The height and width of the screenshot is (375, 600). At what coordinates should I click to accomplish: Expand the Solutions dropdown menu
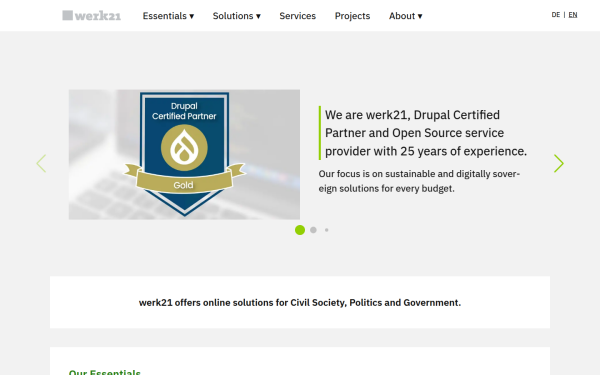pyautogui.click(x=236, y=16)
